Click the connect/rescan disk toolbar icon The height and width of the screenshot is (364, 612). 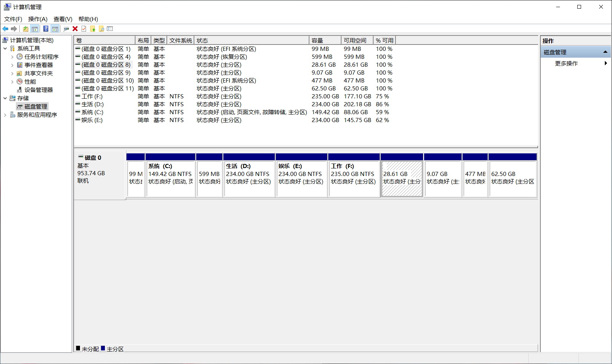point(66,29)
